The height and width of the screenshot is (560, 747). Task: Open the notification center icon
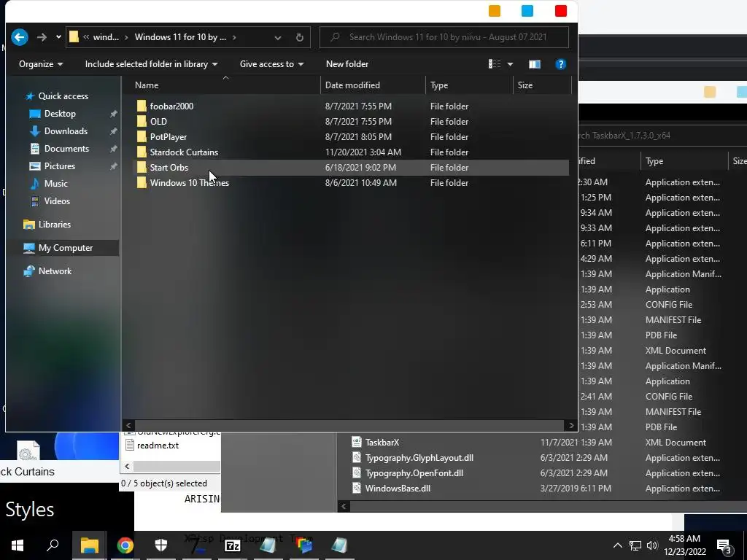tap(724, 545)
